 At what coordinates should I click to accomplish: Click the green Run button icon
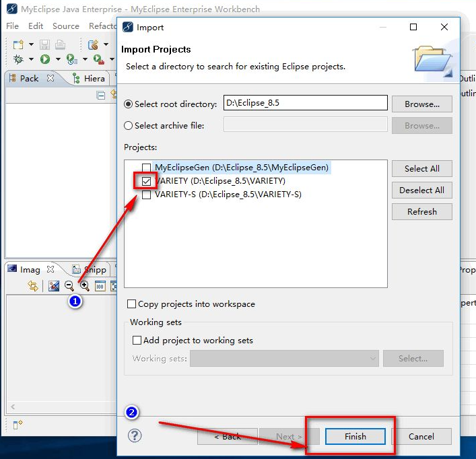tap(45, 60)
